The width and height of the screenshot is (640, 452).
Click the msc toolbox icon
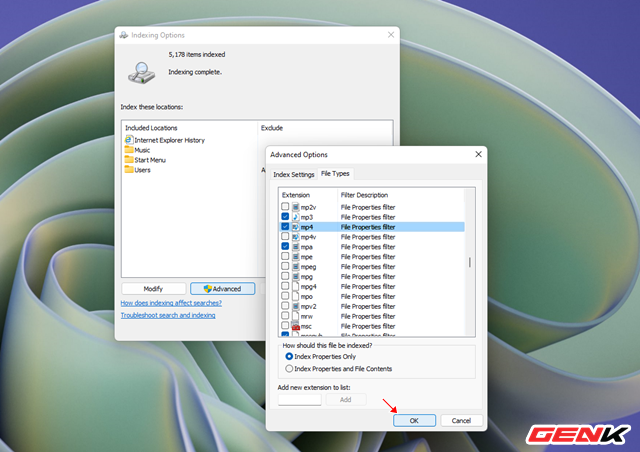point(296,326)
